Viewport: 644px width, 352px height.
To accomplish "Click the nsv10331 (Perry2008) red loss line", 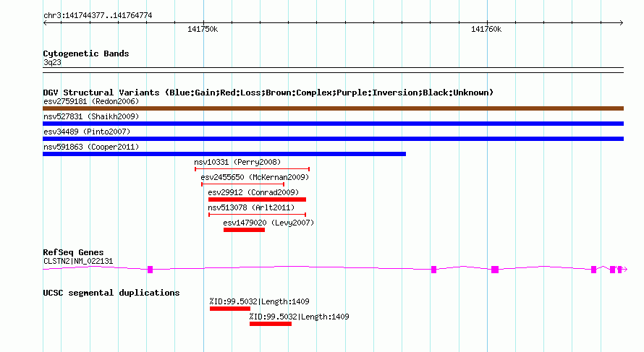I will pyautogui.click(x=253, y=169).
